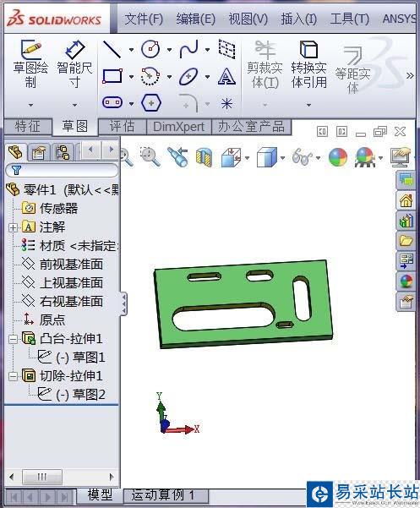Select the Circle sketch tool
Image resolution: width=420 pixels, height=508 pixels.
[150, 49]
